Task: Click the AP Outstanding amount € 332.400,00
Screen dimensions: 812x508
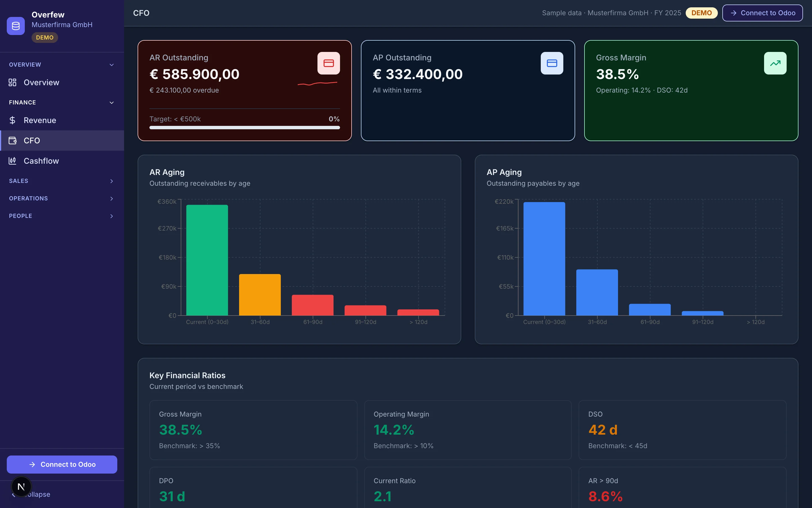Action: [418, 74]
